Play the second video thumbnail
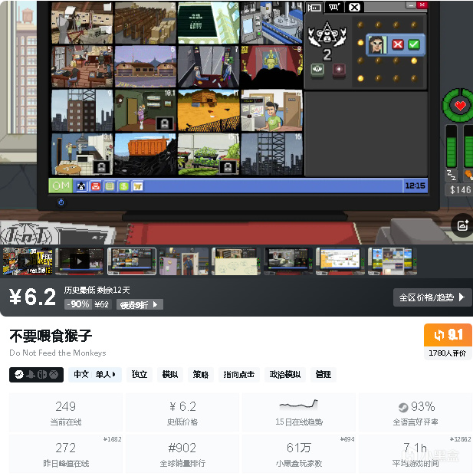Screen dimensions: 473x476 pyautogui.click(x=80, y=261)
